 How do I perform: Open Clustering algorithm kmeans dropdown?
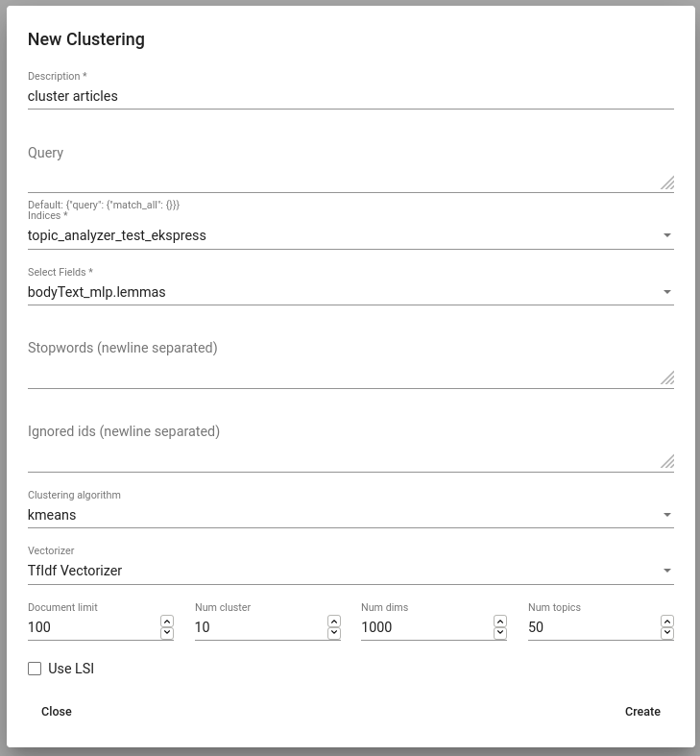click(x=350, y=515)
